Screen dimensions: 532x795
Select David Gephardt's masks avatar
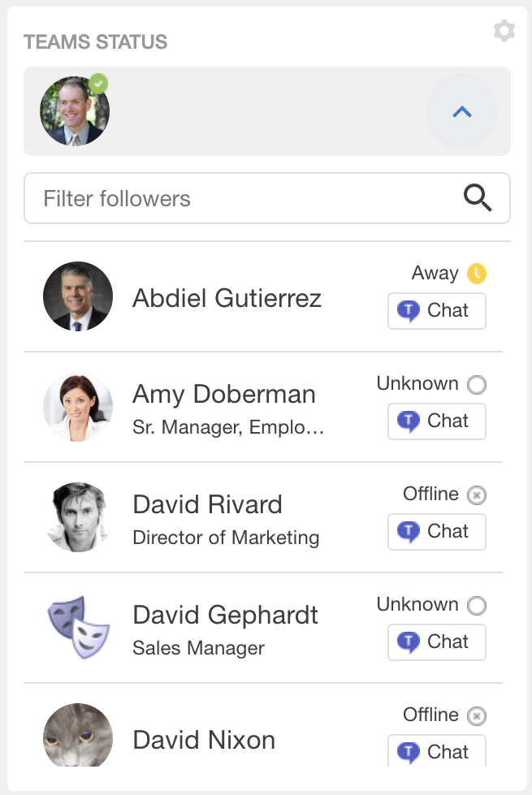tap(78, 628)
